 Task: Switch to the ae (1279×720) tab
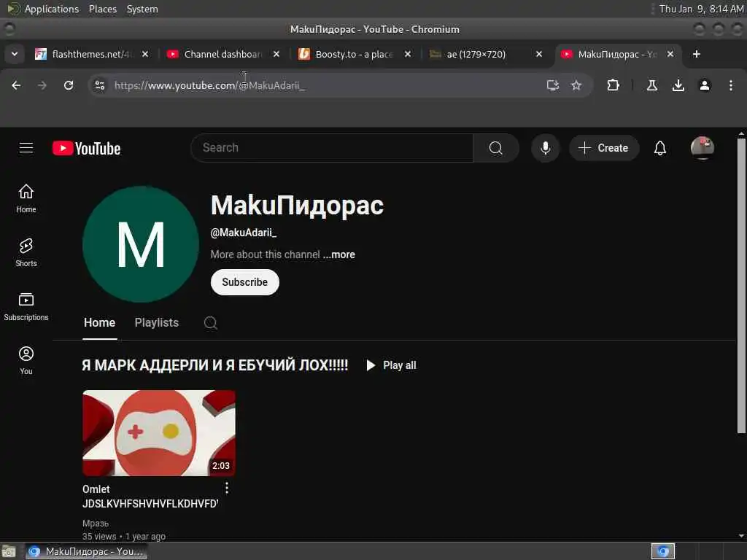point(485,54)
